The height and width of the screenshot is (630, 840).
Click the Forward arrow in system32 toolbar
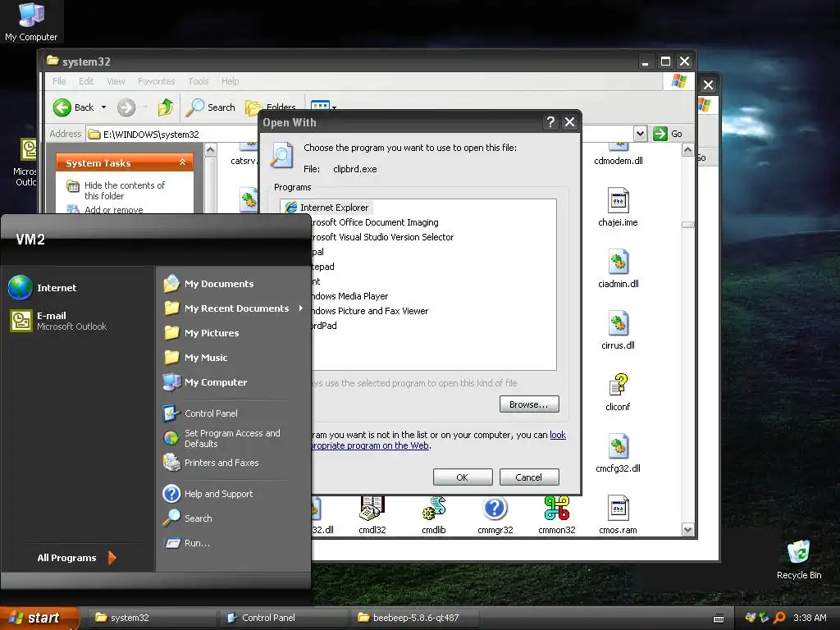point(126,107)
